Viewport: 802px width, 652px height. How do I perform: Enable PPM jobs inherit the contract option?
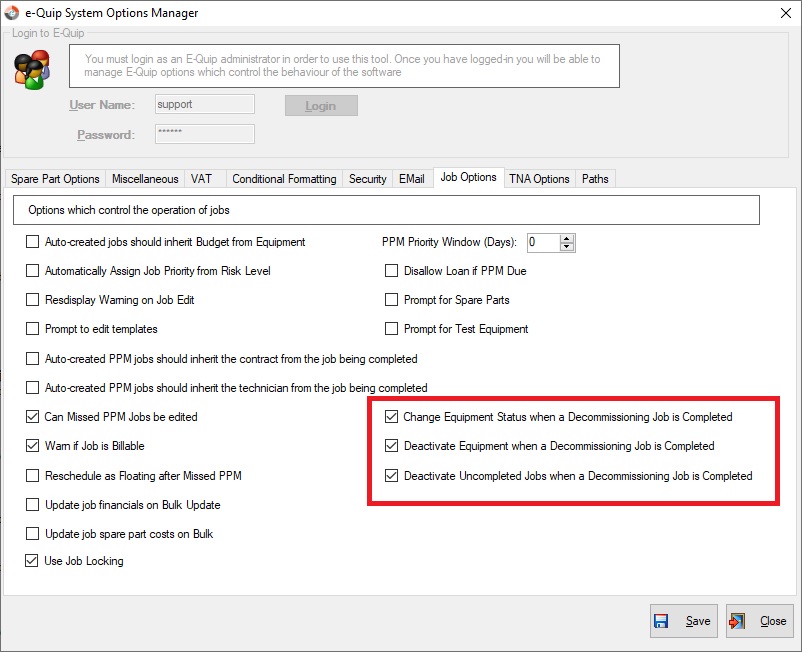point(32,358)
